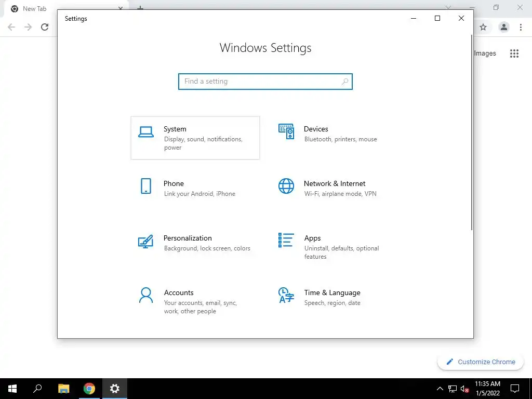The height and width of the screenshot is (399, 532).
Task: Click the Customize Chrome button
Action: (x=481, y=362)
